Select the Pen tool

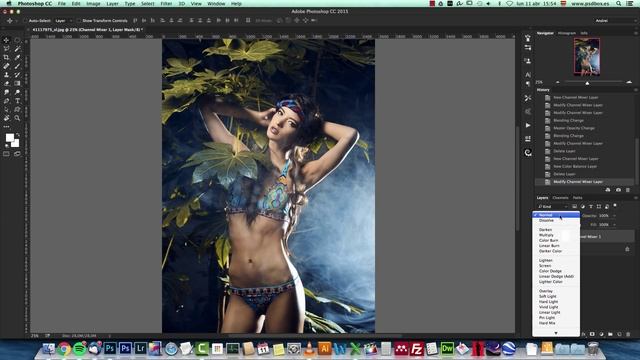pos(6,101)
